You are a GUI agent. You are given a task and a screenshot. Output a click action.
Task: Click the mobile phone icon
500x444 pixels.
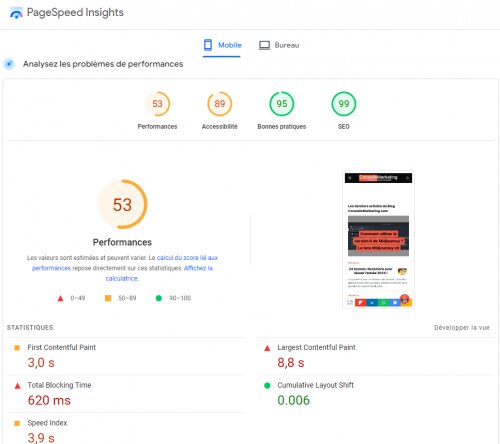(x=208, y=45)
